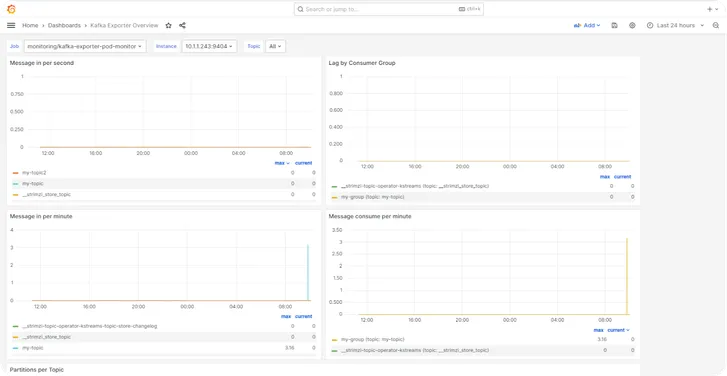Open the Job variable dropdown

click(85, 46)
